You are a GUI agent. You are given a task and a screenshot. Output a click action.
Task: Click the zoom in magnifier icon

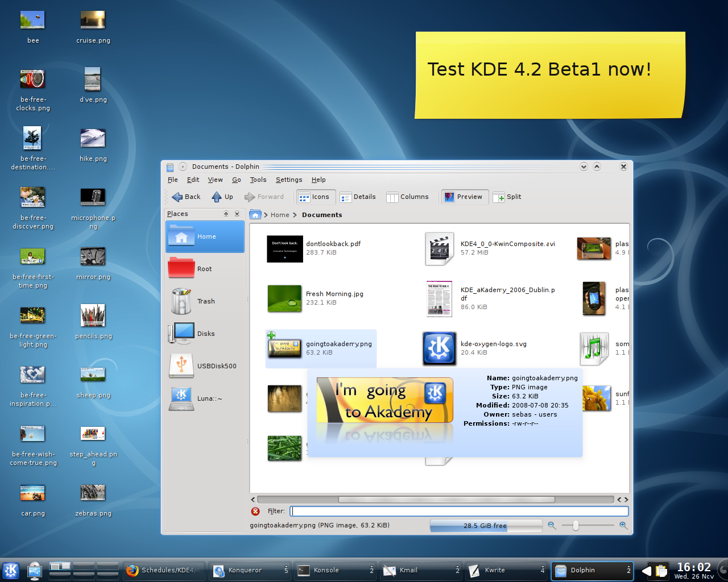623,526
